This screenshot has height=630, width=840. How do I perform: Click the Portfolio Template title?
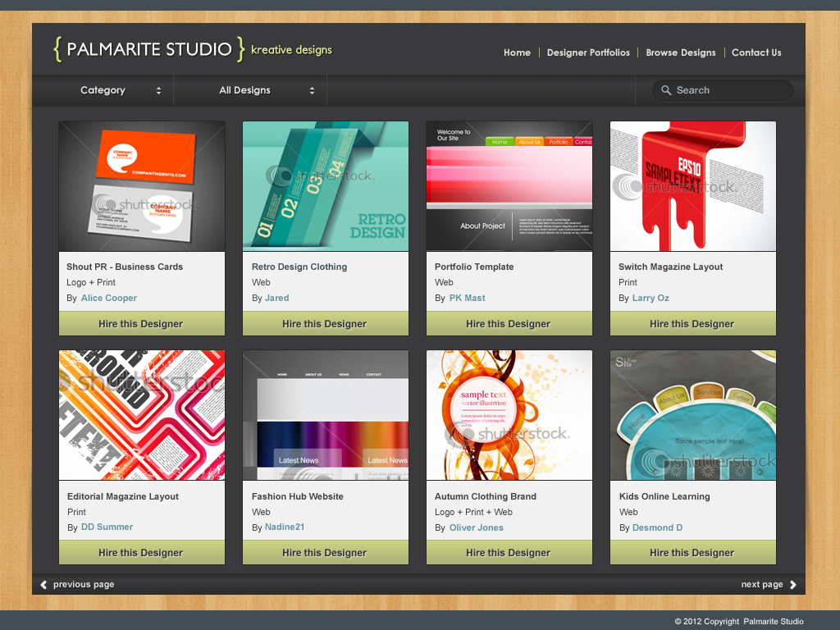coord(474,267)
